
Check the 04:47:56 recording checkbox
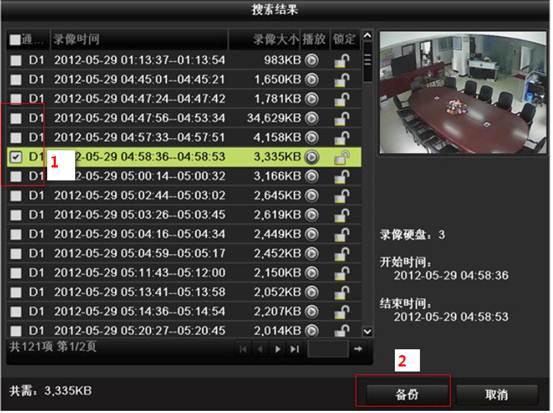point(16,119)
